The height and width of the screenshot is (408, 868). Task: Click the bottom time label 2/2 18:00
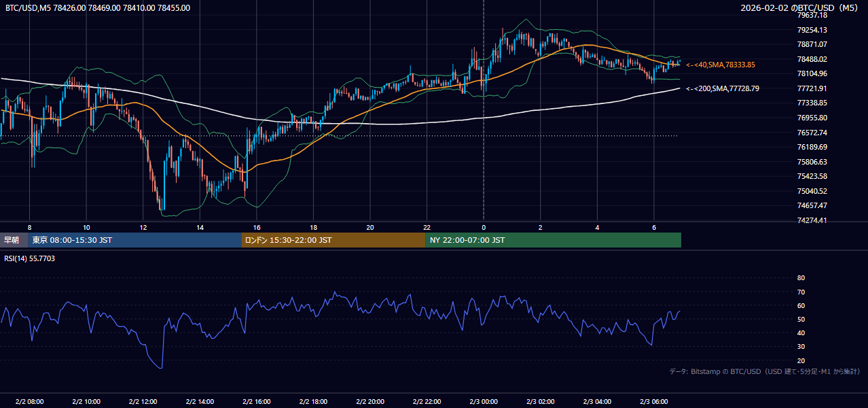[x=313, y=401]
